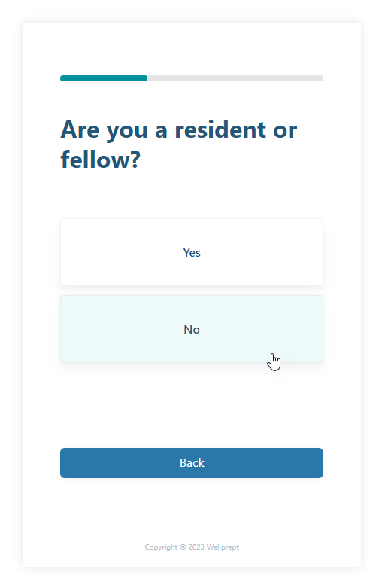
Task: Choose the No answer card
Action: pos(192,329)
